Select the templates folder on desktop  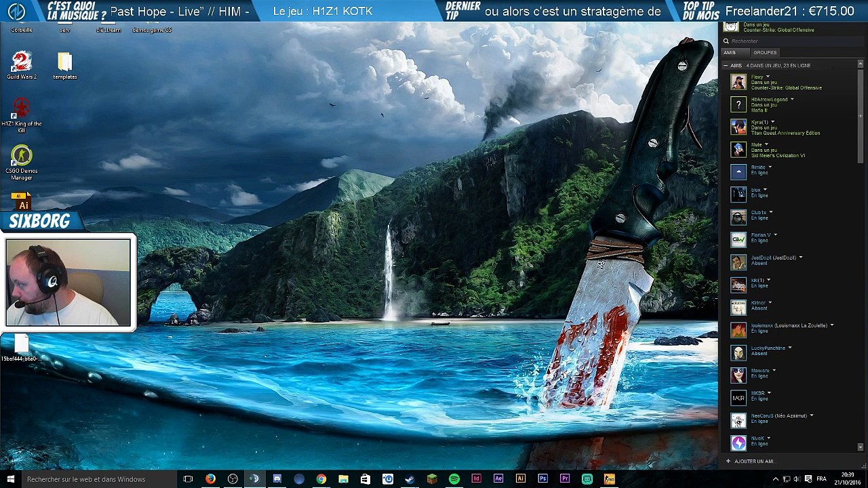[65, 66]
